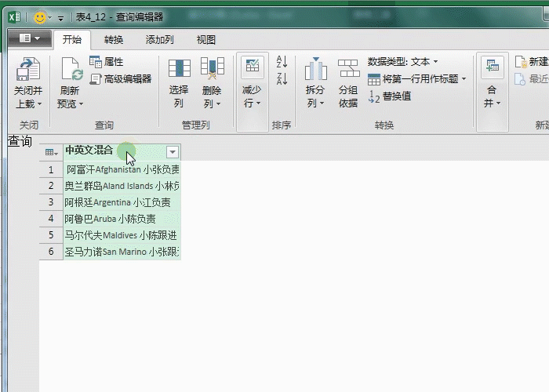Expand the data type (数据类型: 文本) dropdown

(436, 62)
